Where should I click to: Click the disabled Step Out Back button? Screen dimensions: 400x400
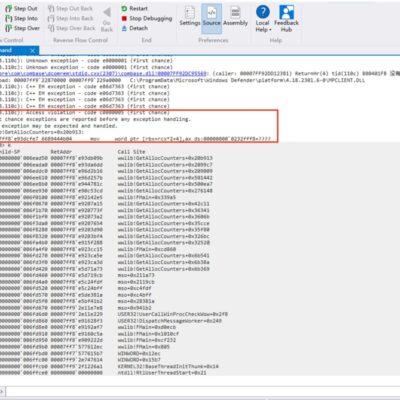click(71, 8)
